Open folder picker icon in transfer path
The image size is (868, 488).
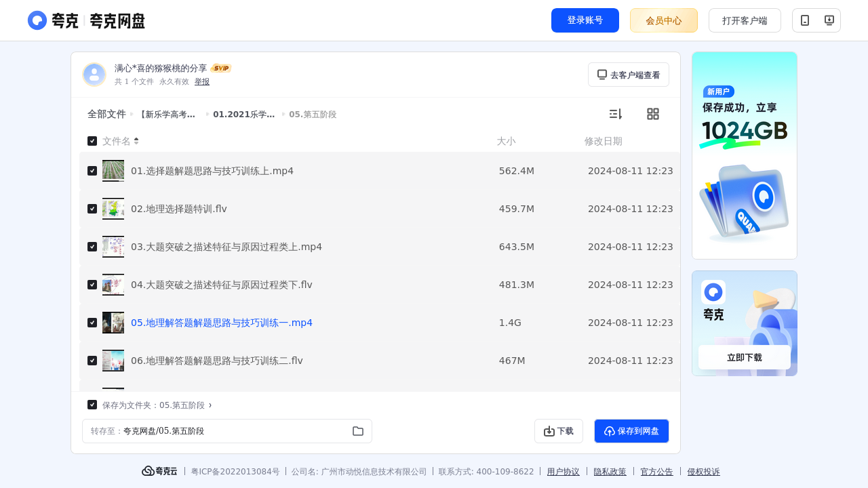358,431
